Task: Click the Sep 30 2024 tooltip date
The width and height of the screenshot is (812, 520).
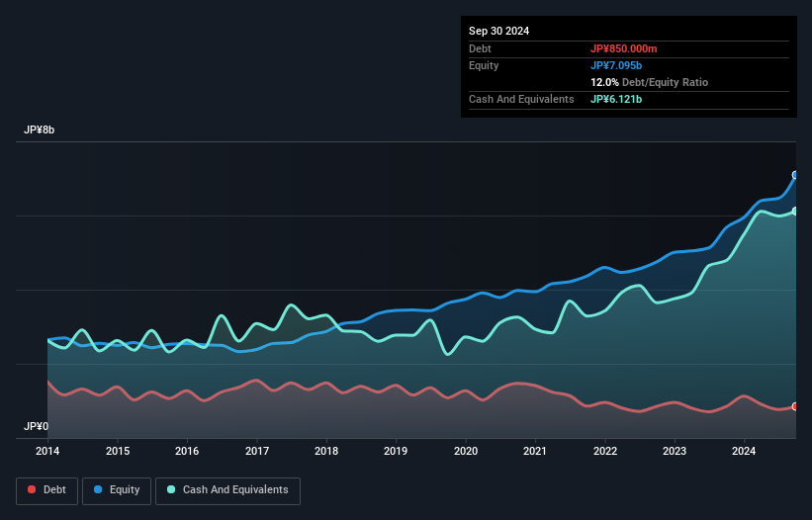Action: [498, 31]
